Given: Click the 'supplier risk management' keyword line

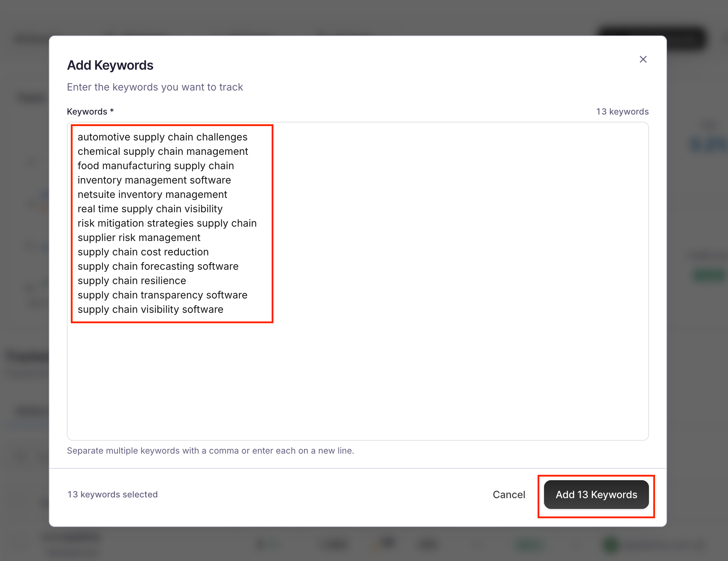Looking at the screenshot, I should [139, 238].
